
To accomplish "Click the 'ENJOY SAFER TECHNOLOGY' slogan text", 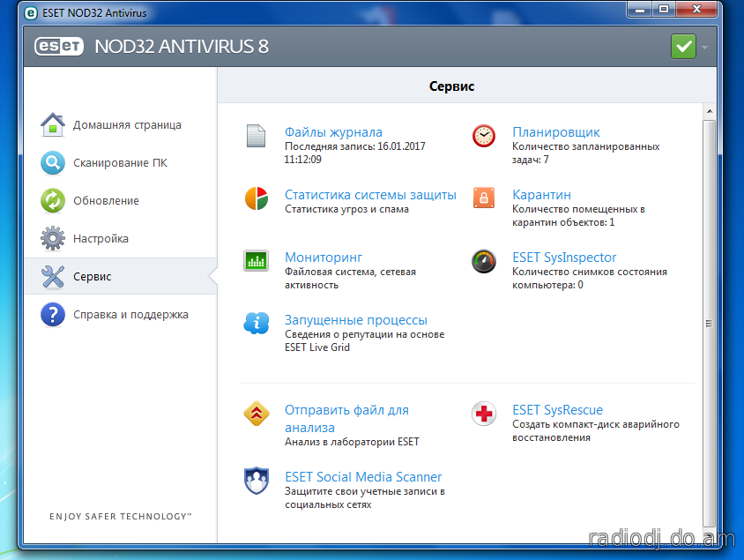I will coord(121,516).
